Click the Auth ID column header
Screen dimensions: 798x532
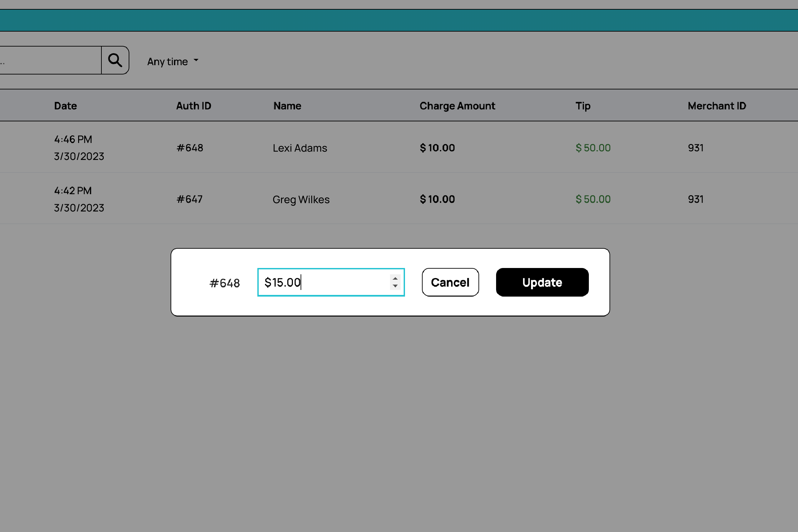[x=194, y=106]
